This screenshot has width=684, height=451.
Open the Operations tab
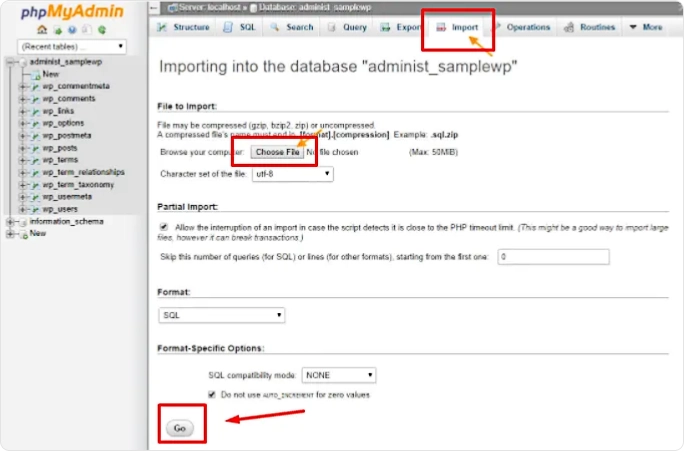pyautogui.click(x=521, y=27)
